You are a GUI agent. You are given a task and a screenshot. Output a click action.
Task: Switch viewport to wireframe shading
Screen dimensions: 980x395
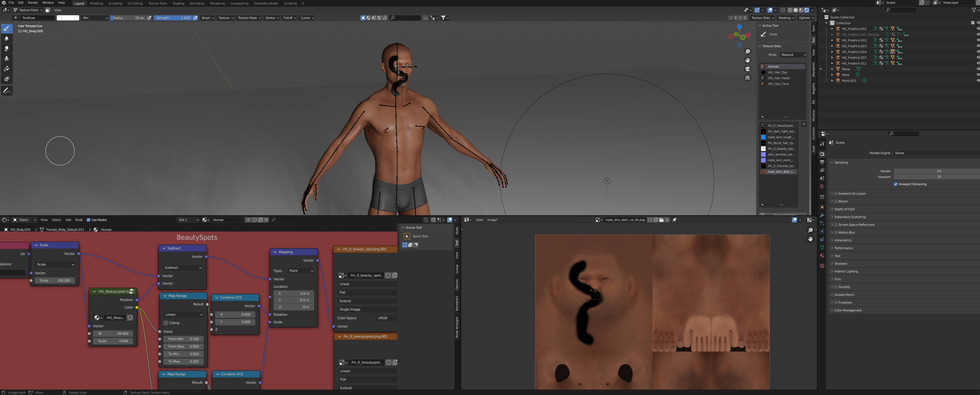click(x=790, y=10)
